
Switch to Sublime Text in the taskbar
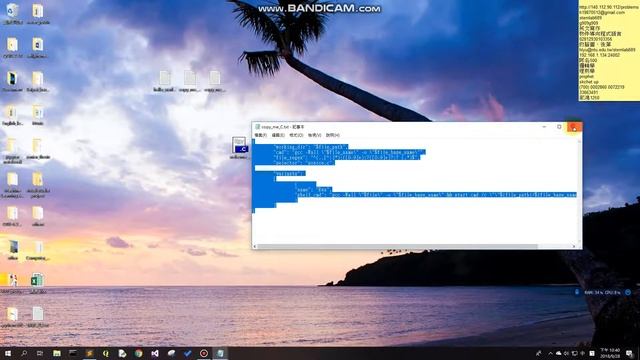point(89,353)
